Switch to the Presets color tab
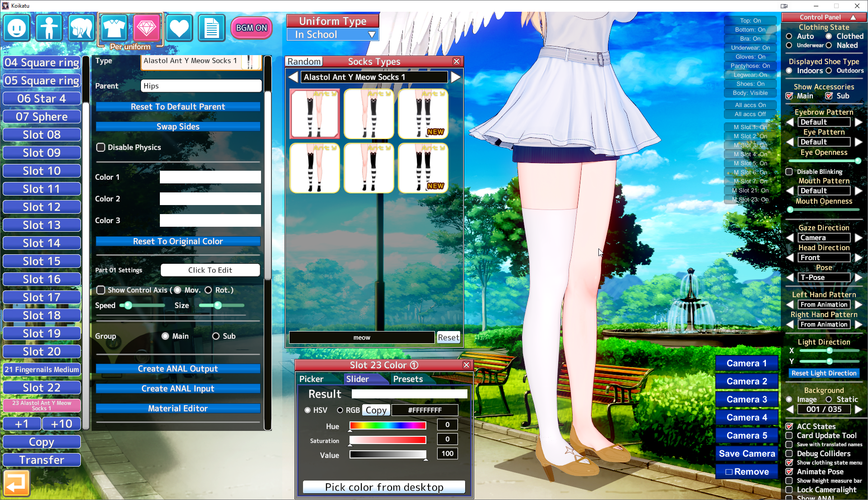Screen dimensions: 868x500 point(408,379)
